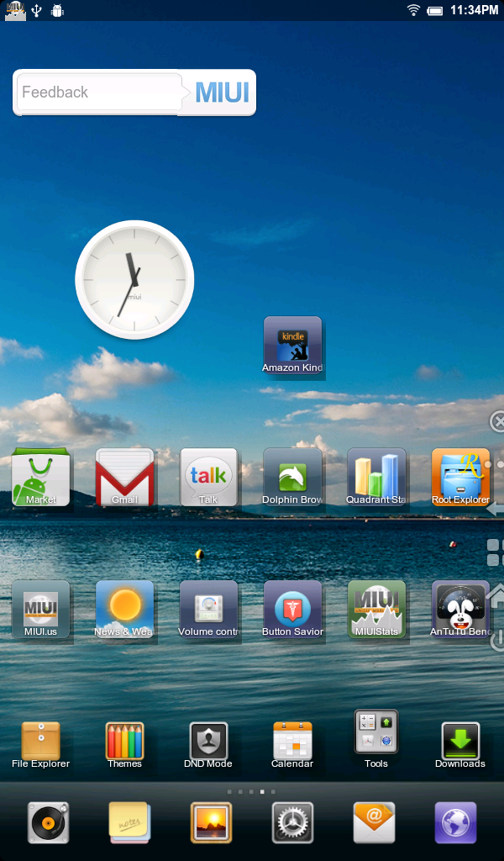This screenshot has height=861, width=504.
Task: Tap the MIUI notification icon in status bar
Action: (x=15, y=11)
